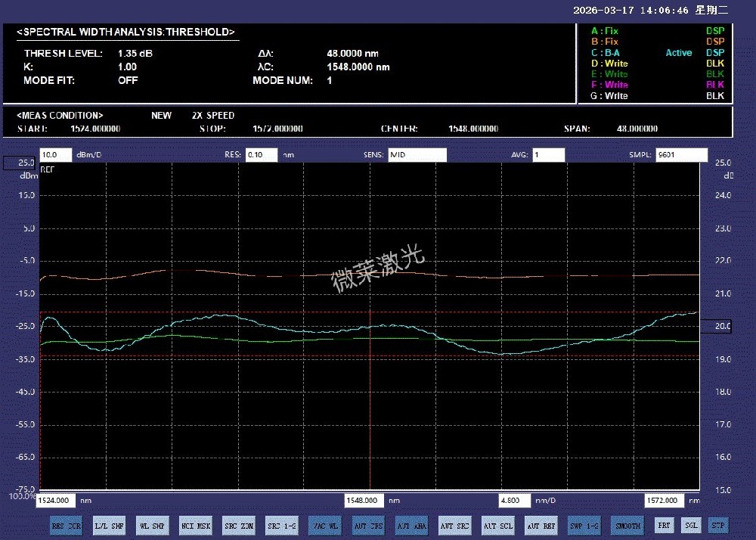Viewport: 756px width, 540px height.
Task: Start repeat sweep with RPT button
Action: (664, 525)
